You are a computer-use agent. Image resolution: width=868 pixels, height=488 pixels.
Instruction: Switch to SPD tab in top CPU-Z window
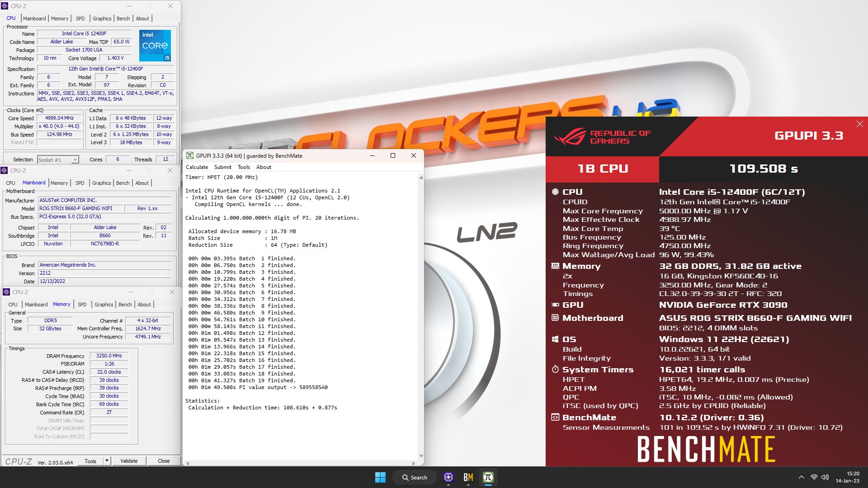(80, 19)
